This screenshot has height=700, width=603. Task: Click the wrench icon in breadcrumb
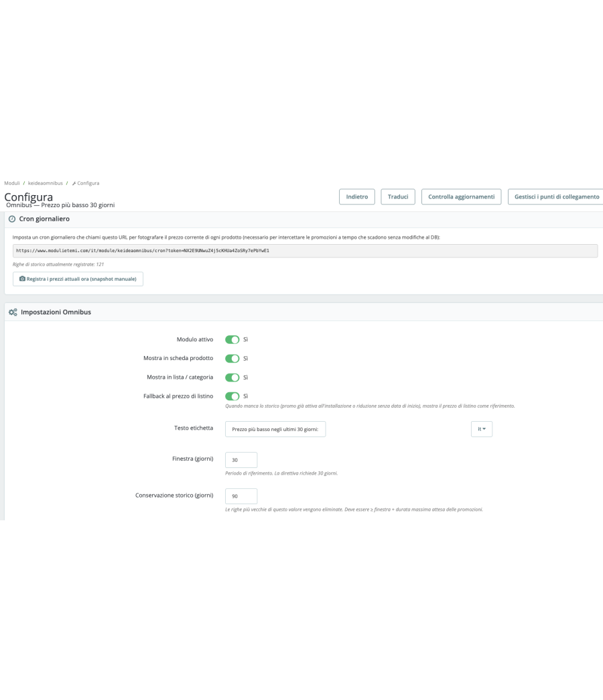click(x=74, y=184)
